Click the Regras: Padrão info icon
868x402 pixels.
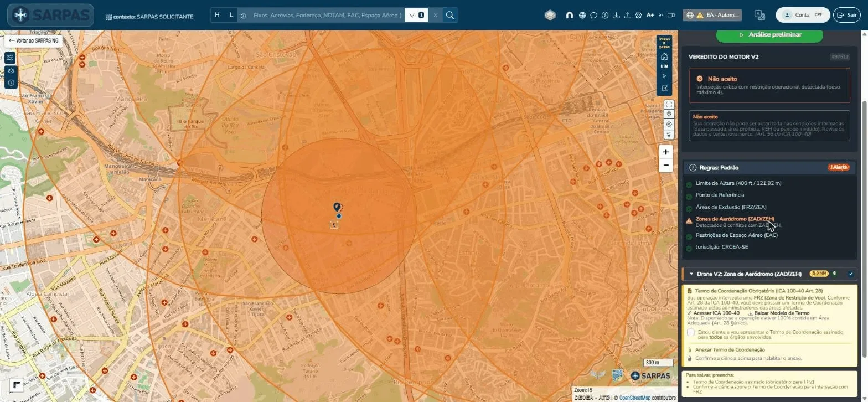pyautogui.click(x=693, y=168)
